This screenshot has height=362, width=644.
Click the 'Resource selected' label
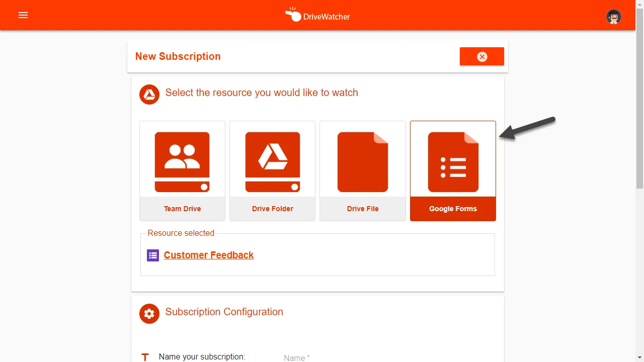pyautogui.click(x=181, y=233)
